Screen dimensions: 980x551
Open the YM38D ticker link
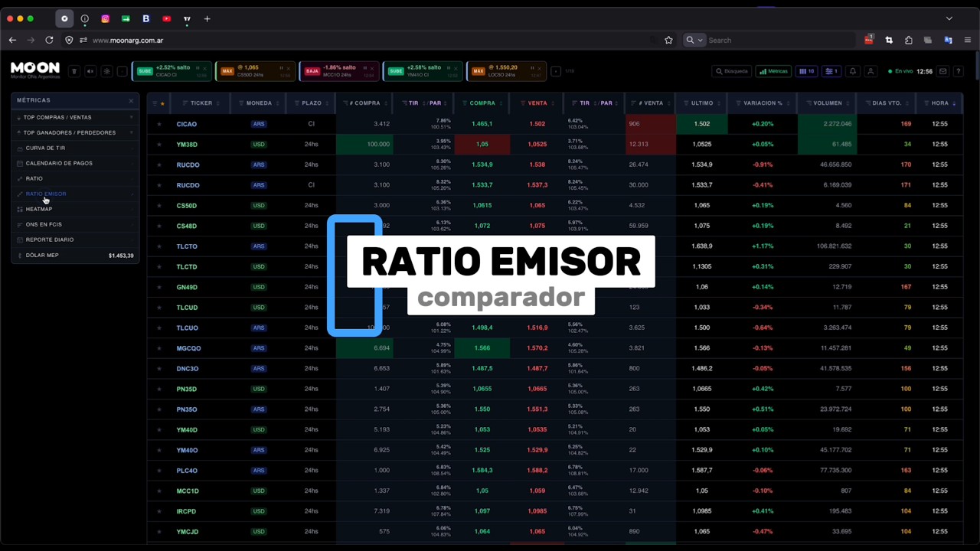tap(187, 144)
